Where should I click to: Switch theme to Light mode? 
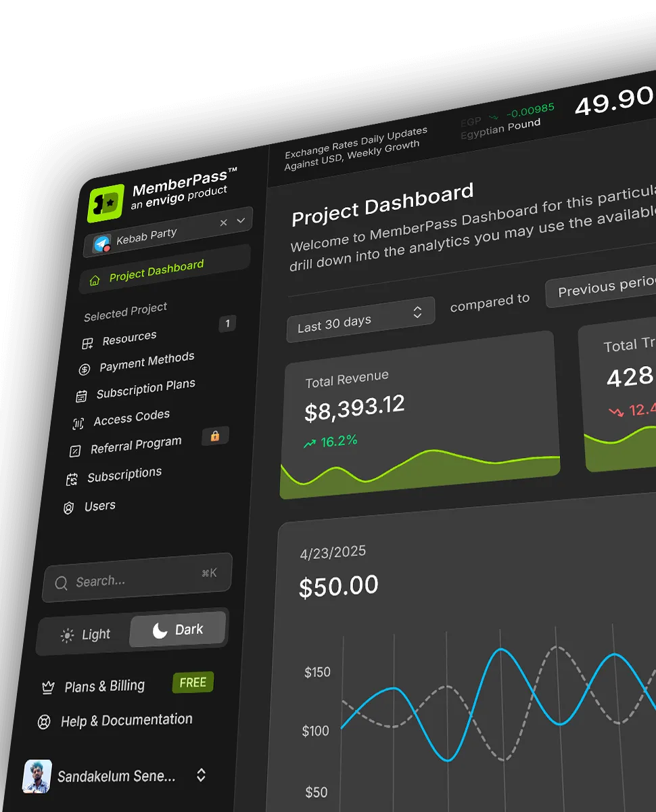[x=85, y=635]
